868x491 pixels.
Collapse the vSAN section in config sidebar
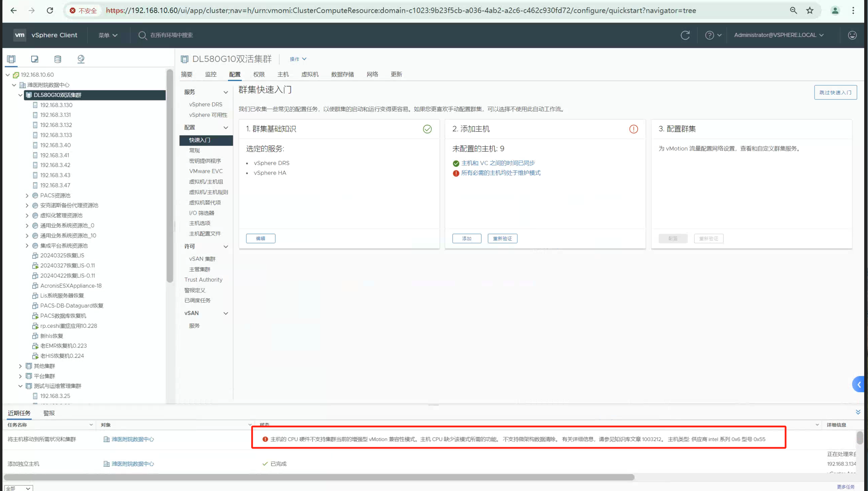point(226,313)
